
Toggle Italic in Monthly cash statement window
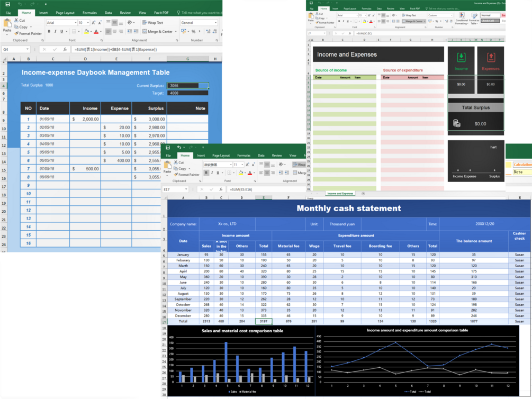(x=212, y=173)
